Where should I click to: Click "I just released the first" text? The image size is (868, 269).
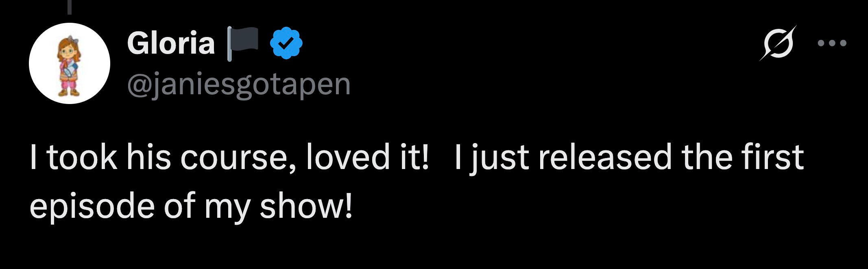coord(629,158)
